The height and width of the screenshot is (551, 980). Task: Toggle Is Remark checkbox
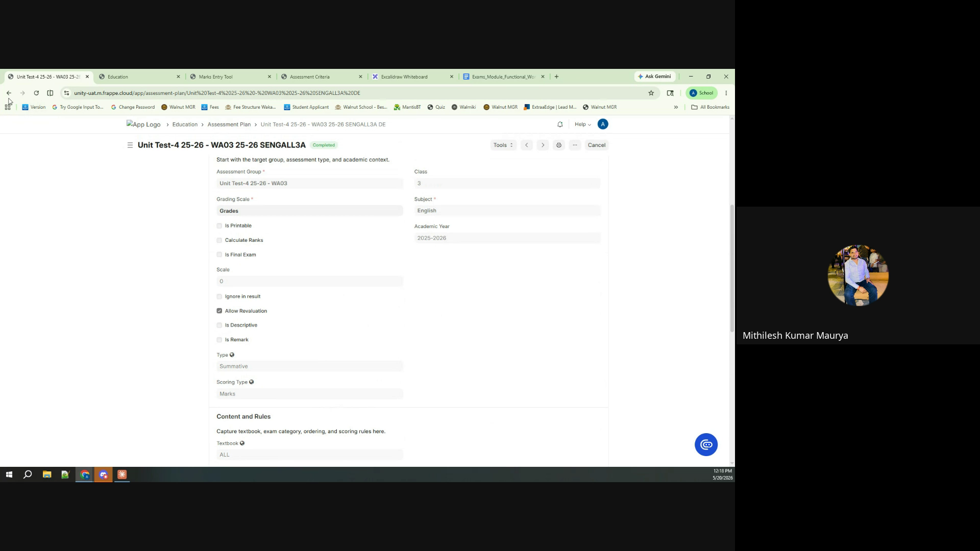click(x=219, y=340)
